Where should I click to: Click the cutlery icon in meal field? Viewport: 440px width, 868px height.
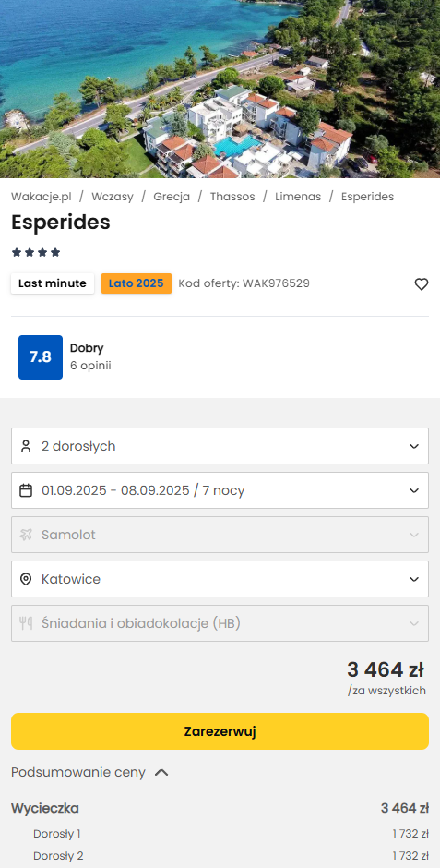(x=26, y=623)
